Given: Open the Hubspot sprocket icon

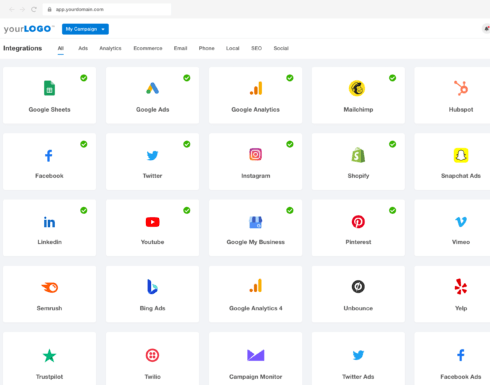Looking at the screenshot, I should [x=461, y=88].
